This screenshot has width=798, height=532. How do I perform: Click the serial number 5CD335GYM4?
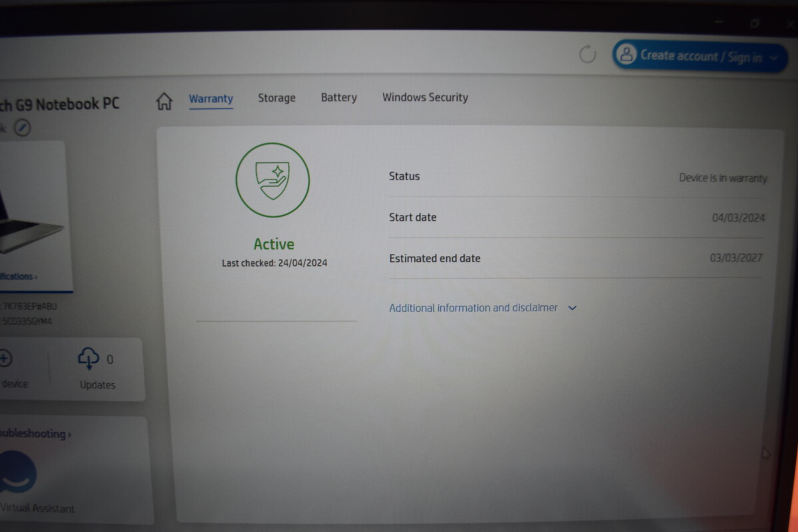(x=27, y=321)
